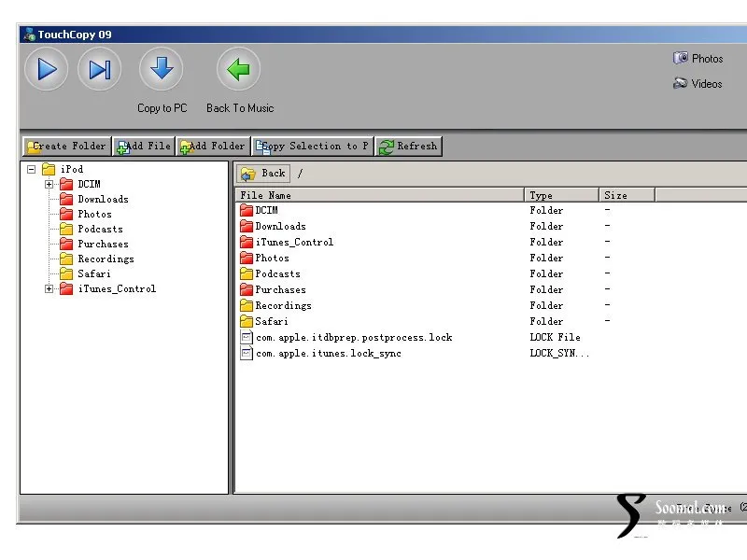Expand the DCIM folder in the tree
Screen dimensions: 747x560
[x=49, y=184]
